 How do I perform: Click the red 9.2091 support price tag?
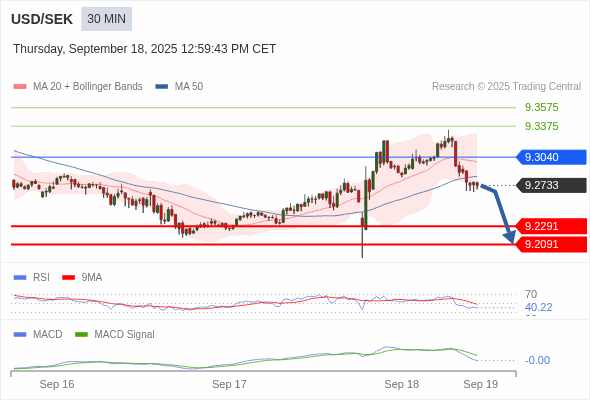pos(551,244)
